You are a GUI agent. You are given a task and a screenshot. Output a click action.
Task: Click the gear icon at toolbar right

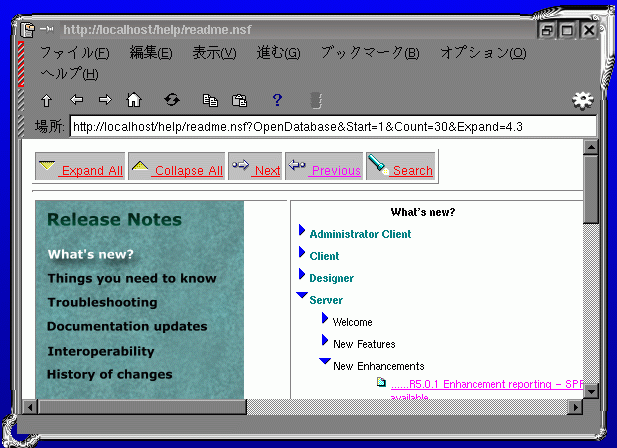click(582, 101)
